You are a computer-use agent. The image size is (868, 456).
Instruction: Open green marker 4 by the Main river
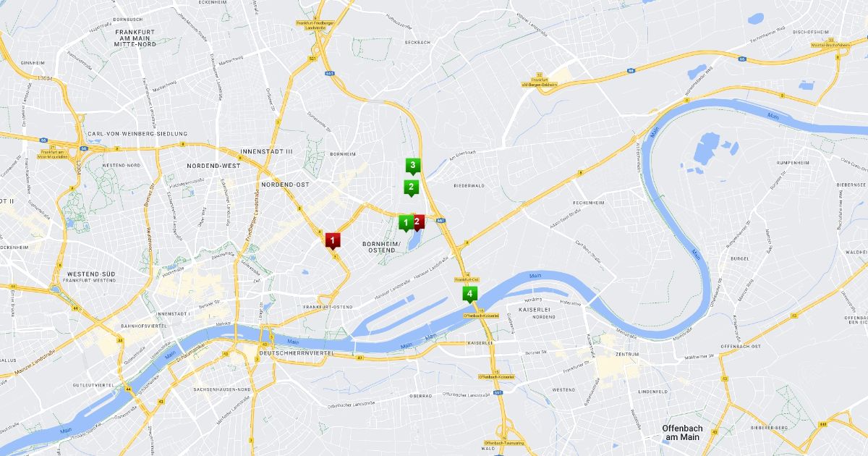[x=470, y=295]
